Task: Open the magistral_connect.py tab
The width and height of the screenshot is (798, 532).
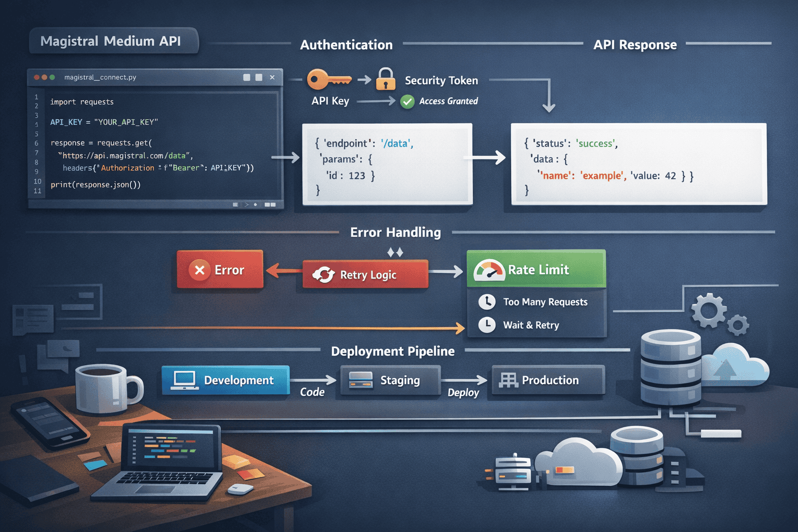Action: pos(99,77)
